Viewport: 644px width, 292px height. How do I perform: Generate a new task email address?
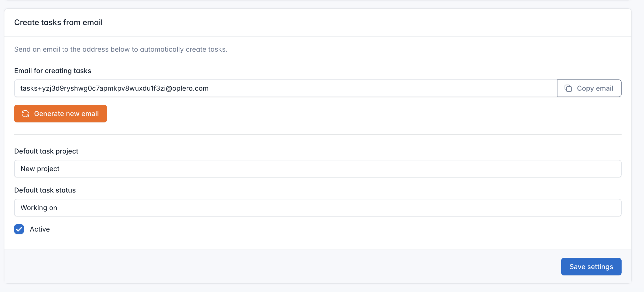(60, 114)
